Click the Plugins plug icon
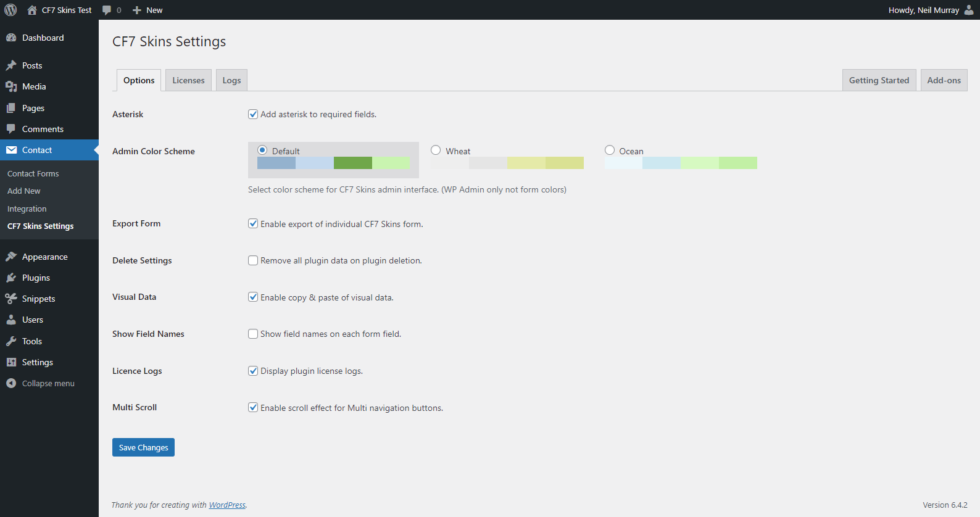The height and width of the screenshot is (517, 980). [11, 278]
